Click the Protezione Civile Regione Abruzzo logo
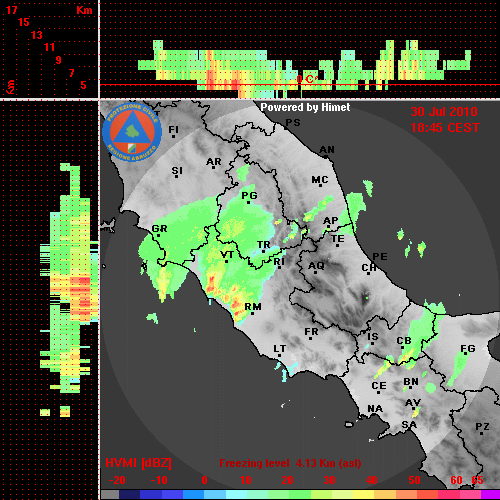 tap(132, 133)
